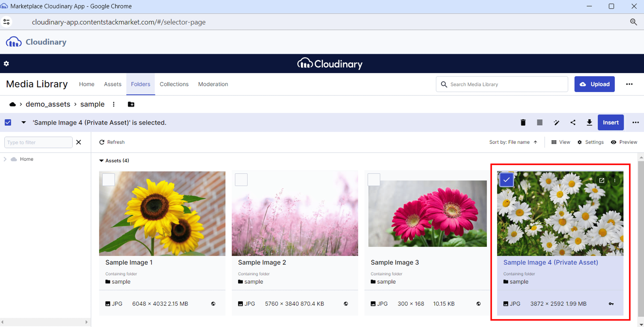644x327 pixels.
Task: Open the Sort by: File name dropdown
Action: [509, 142]
